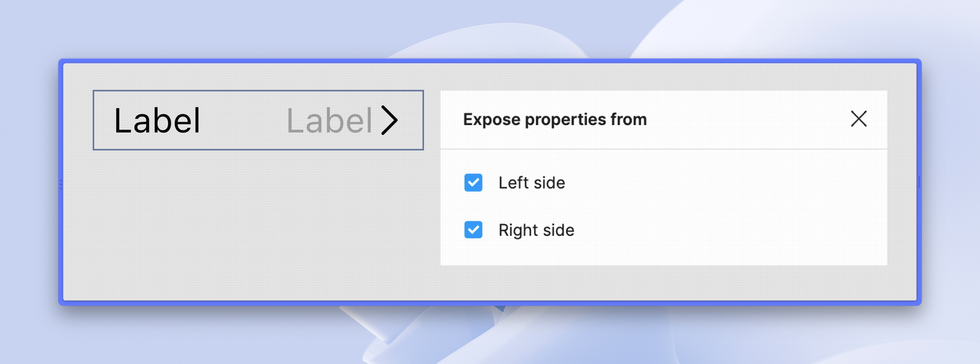Click the blue border atop the window
980x364 pixels.
(490, 61)
